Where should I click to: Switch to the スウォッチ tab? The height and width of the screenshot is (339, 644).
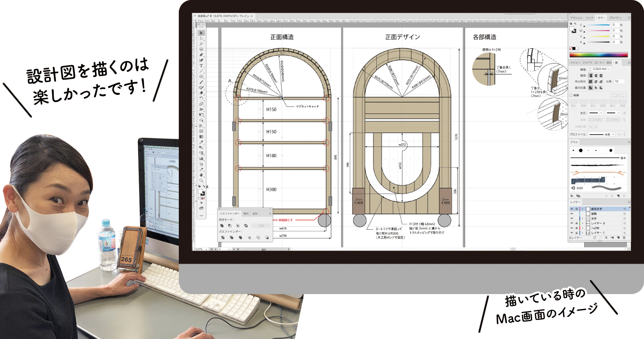pos(575,63)
